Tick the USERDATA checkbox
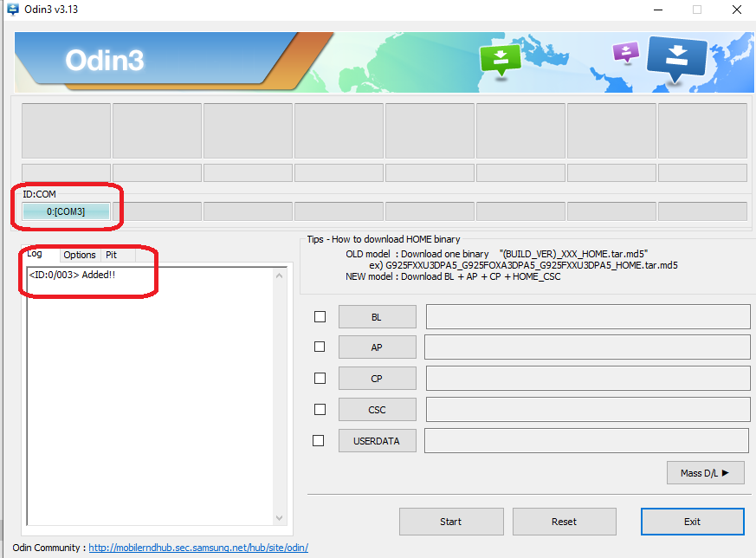756x558 pixels. [x=318, y=440]
